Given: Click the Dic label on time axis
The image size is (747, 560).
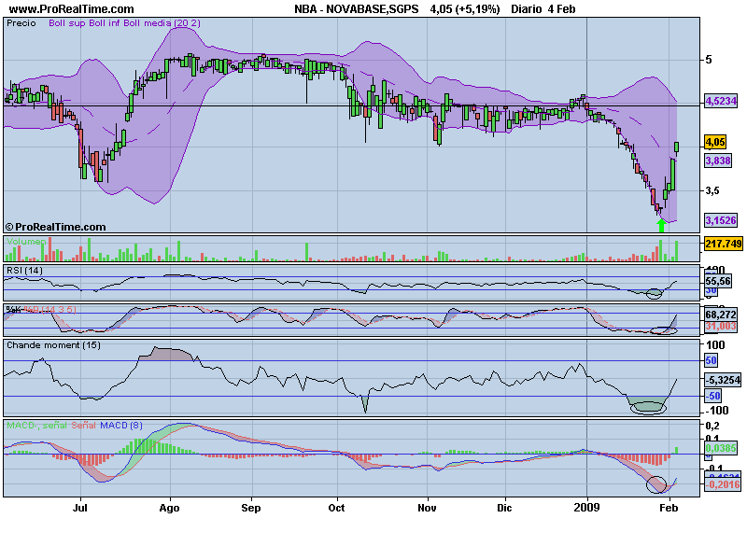Looking at the screenshot, I should click(x=504, y=508).
